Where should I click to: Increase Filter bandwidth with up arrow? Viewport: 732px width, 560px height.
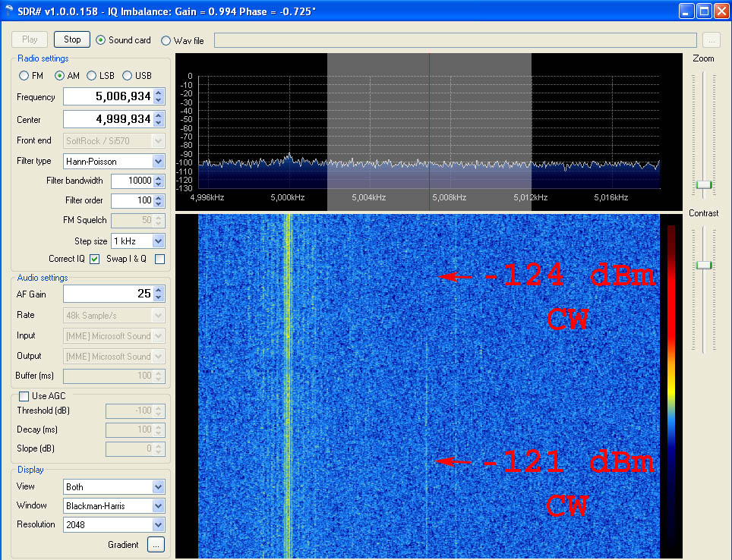(159, 178)
